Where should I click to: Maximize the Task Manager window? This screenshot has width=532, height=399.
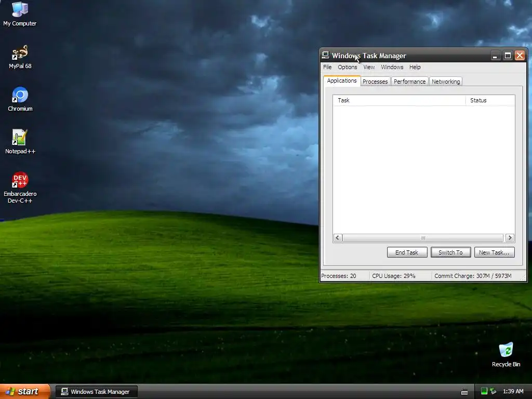508,56
